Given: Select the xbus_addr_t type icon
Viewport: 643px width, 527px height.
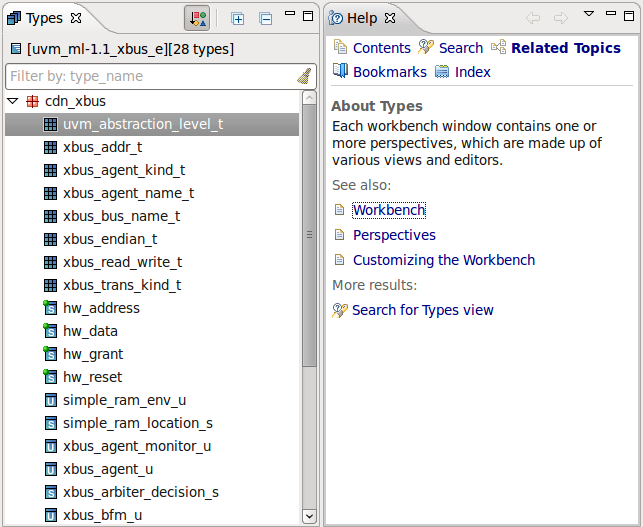Looking at the screenshot, I should pos(51,147).
